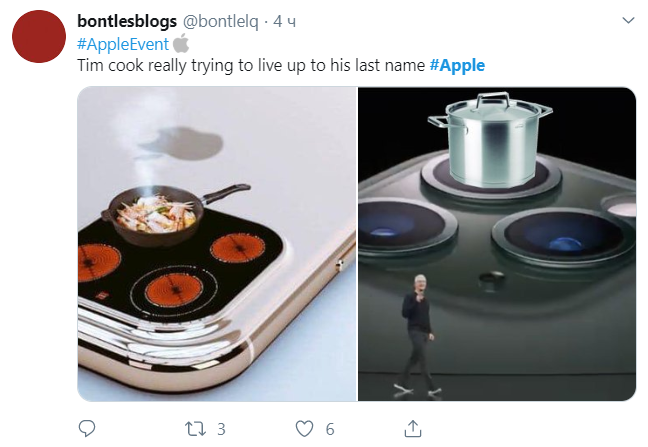Click the Apple logo emoji after #AppleEvent

pos(181,43)
